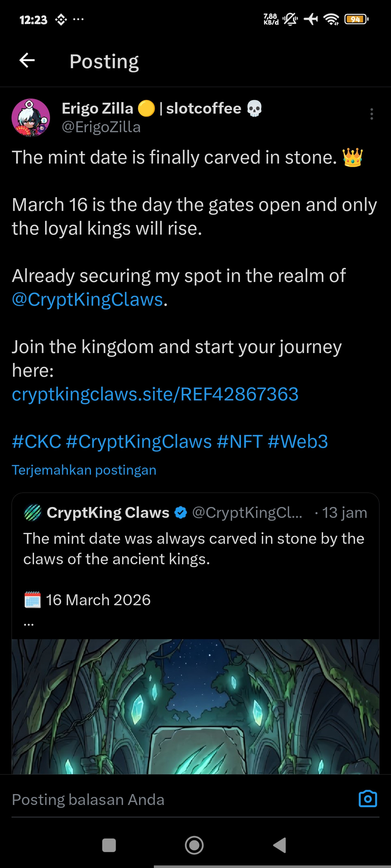
Task: Tap the #Web3 hashtag
Action: tap(297, 441)
